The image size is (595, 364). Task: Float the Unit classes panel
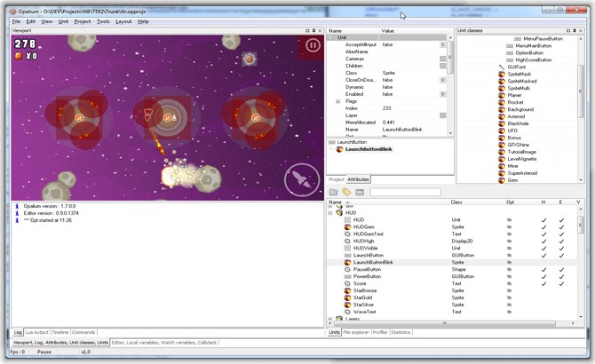pos(568,30)
